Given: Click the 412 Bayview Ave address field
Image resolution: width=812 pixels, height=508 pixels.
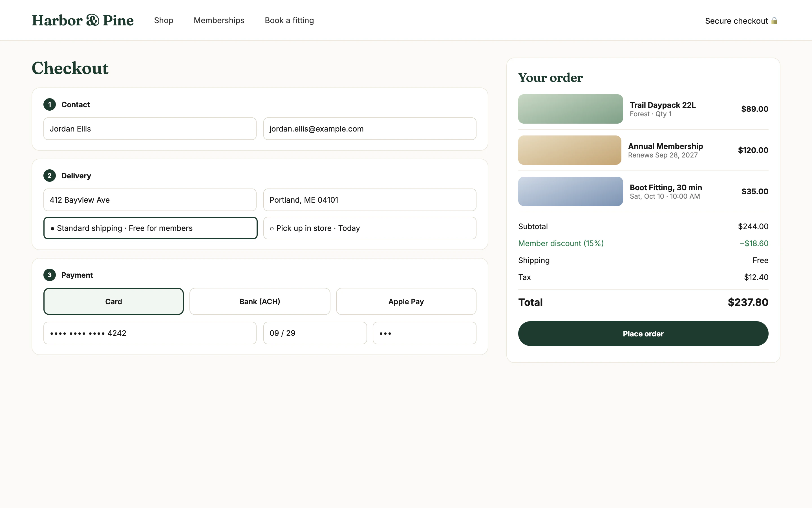Looking at the screenshot, I should click(150, 200).
